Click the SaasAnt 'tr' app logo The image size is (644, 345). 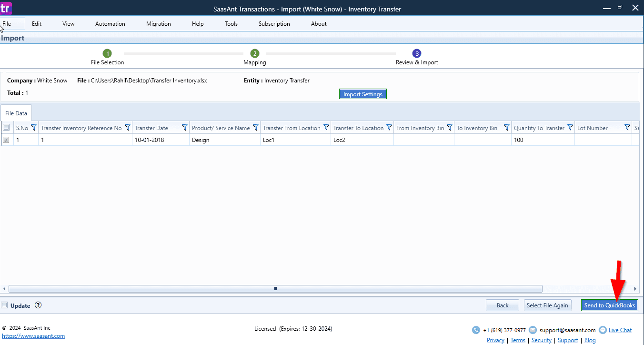pos(6,8)
